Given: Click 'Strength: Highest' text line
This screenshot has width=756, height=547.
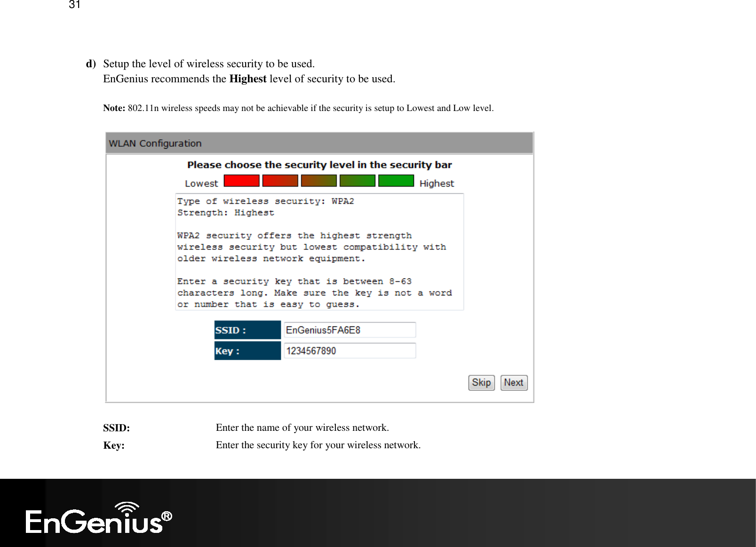Looking at the screenshot, I should point(226,213).
